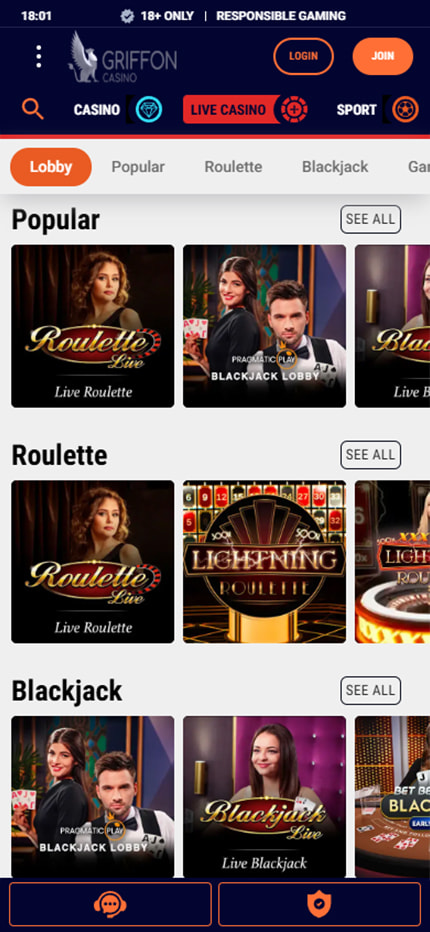The height and width of the screenshot is (932, 430).
Task: Click the Login button
Action: [x=303, y=56]
